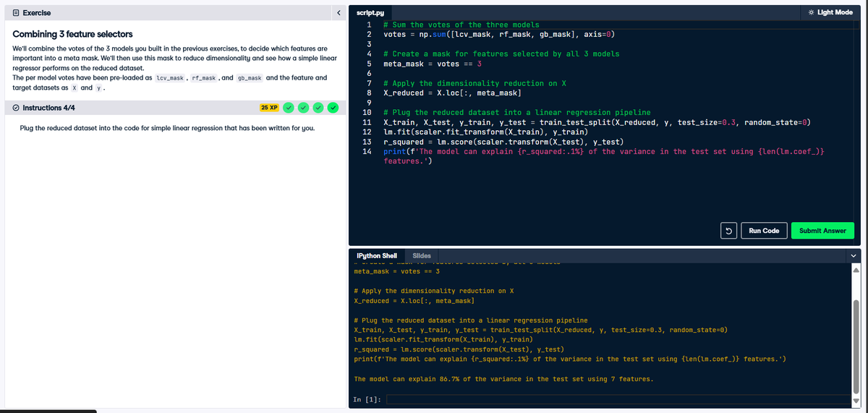Click line number 9 in the editor gutter
The height and width of the screenshot is (413, 868).
tap(369, 103)
